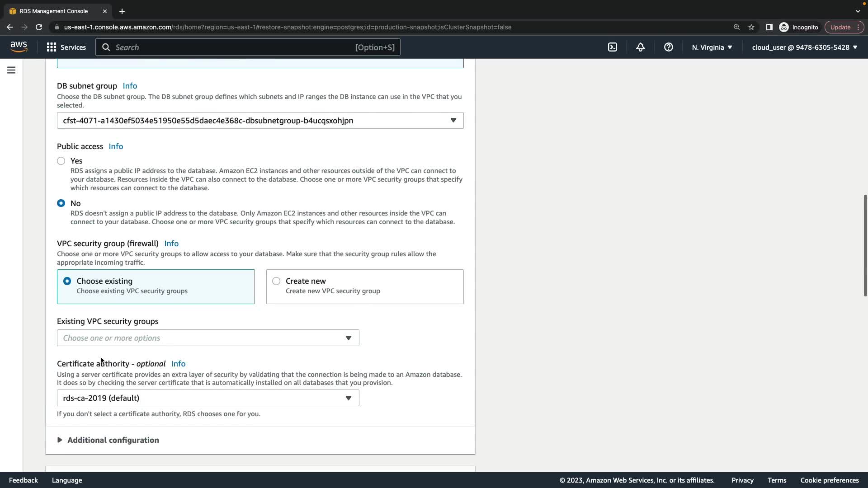The height and width of the screenshot is (488, 868).
Task: Open the DB subnet group dropdown
Action: click(x=260, y=121)
